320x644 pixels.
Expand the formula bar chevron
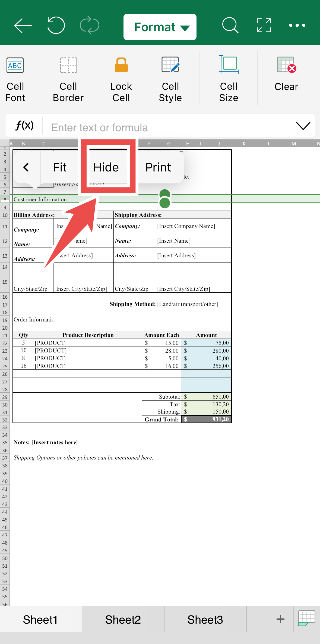[x=303, y=126]
